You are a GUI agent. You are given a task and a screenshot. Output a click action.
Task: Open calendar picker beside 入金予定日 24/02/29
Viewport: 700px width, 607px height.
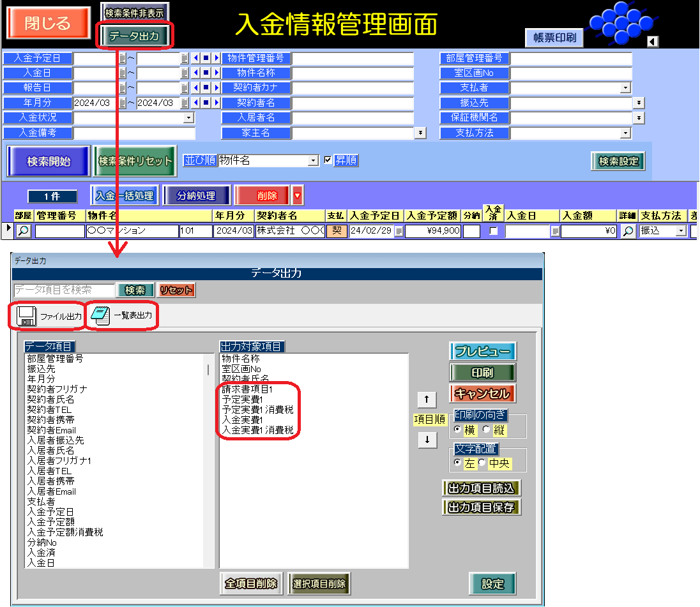coord(399,232)
